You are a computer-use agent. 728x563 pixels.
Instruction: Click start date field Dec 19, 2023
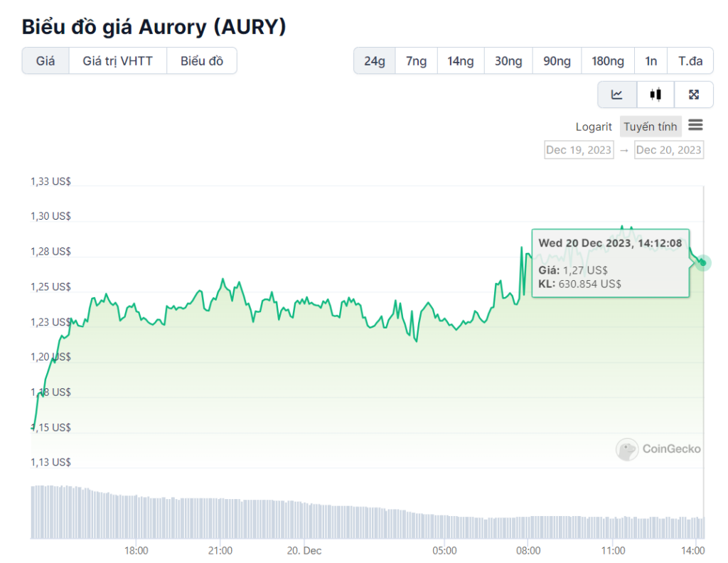coord(579,150)
